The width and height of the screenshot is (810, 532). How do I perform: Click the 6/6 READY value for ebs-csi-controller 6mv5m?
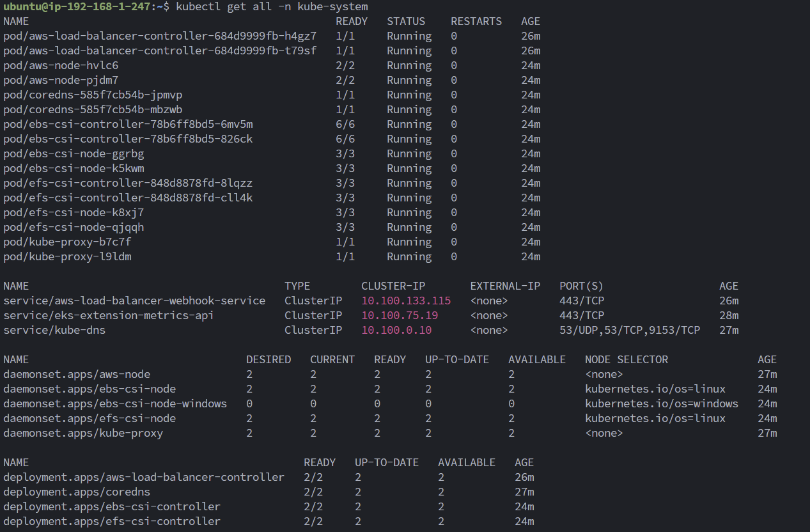pyautogui.click(x=345, y=124)
